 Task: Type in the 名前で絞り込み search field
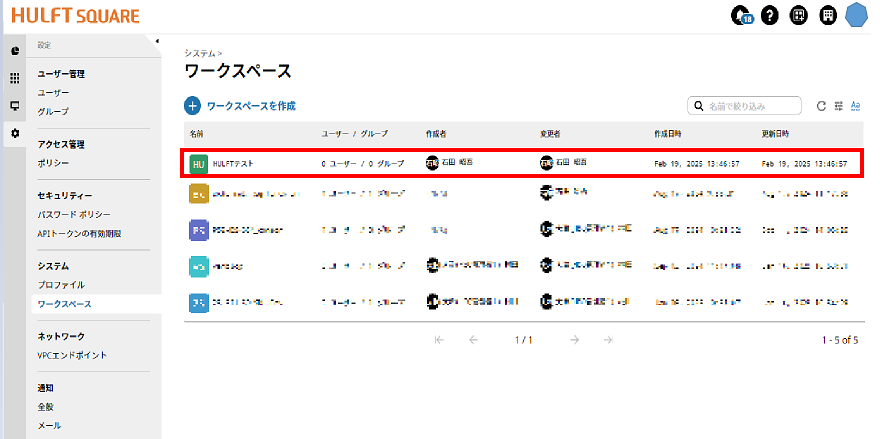point(752,105)
